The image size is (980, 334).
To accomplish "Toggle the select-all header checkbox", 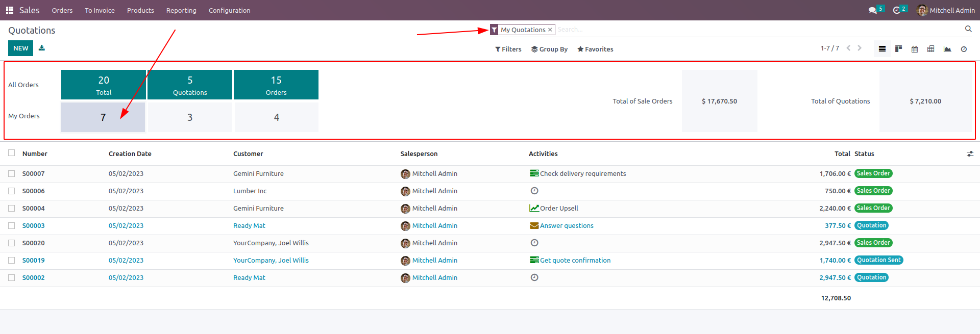I will [11, 153].
